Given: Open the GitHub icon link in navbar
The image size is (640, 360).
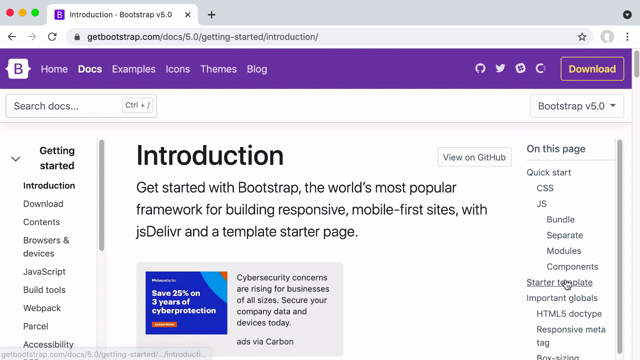Looking at the screenshot, I should [x=480, y=69].
